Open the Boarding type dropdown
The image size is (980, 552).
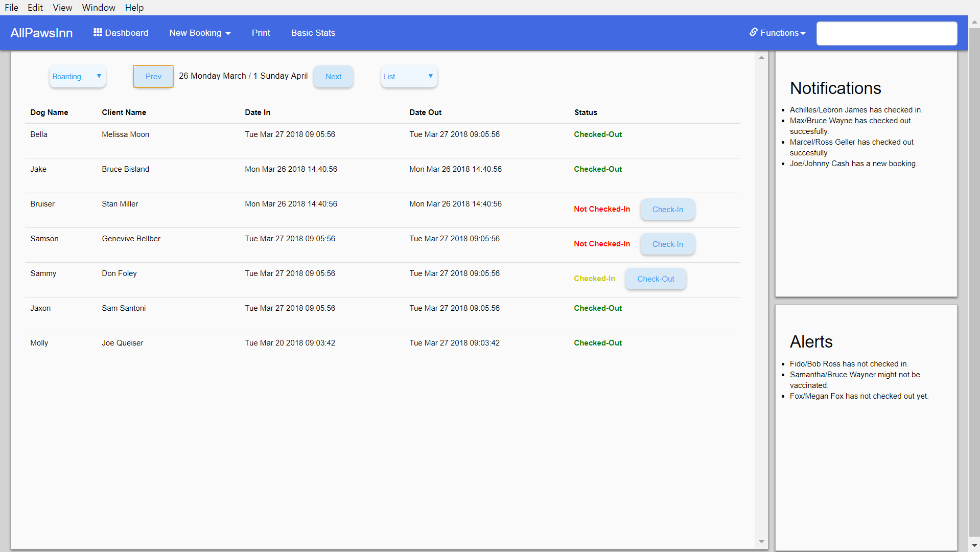(x=77, y=77)
